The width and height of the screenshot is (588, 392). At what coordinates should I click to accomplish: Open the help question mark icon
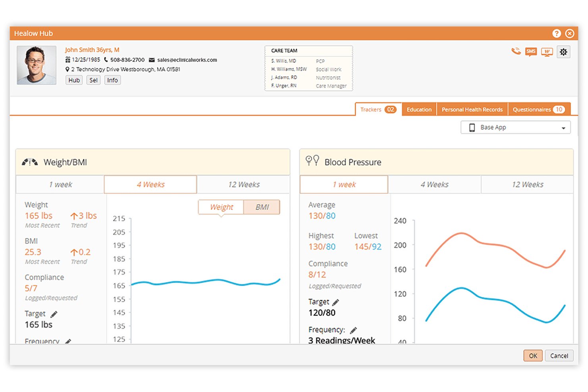click(557, 33)
